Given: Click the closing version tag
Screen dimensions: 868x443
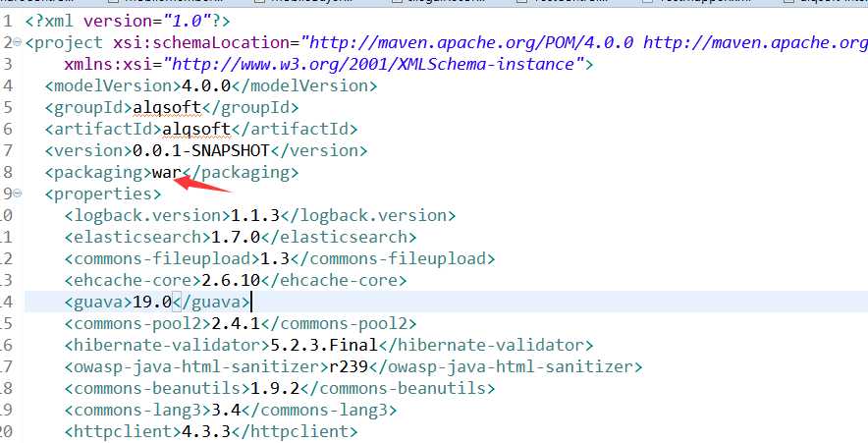Looking at the screenshot, I should tap(318, 150).
